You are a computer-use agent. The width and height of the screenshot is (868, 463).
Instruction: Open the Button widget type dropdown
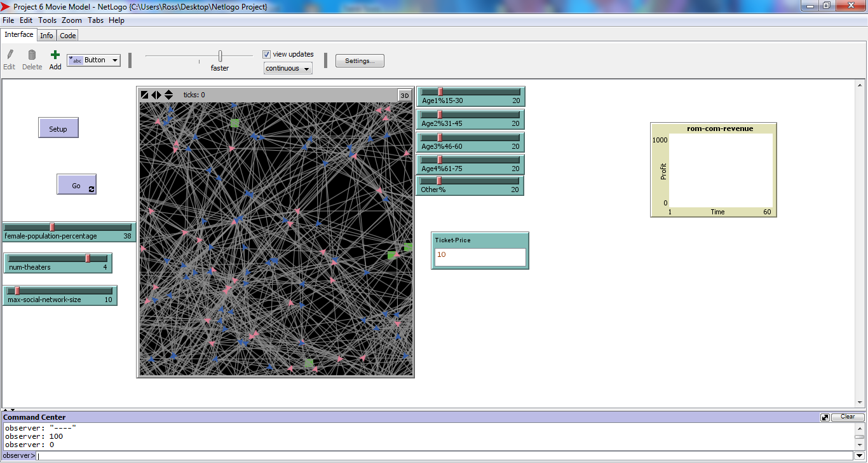(x=94, y=60)
